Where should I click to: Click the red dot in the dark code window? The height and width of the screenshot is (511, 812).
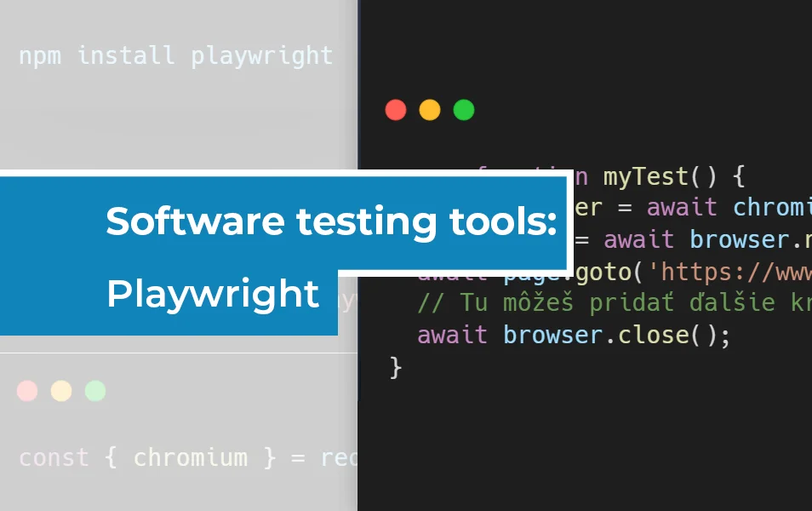tap(396, 110)
